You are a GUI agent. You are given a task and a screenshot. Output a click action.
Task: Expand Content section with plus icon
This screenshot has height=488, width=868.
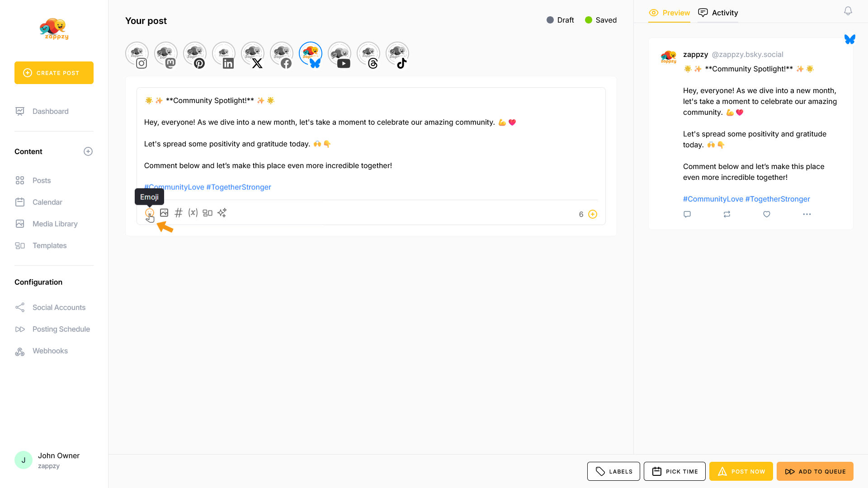[88, 151]
